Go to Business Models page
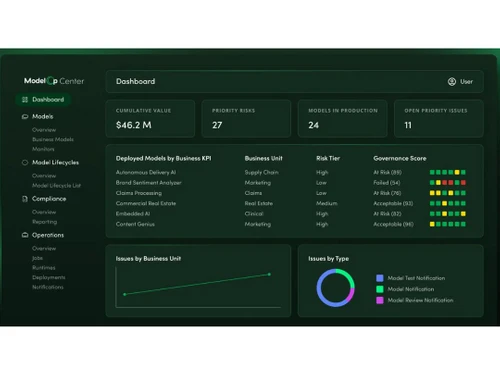This screenshot has width=500, height=375. (53, 139)
